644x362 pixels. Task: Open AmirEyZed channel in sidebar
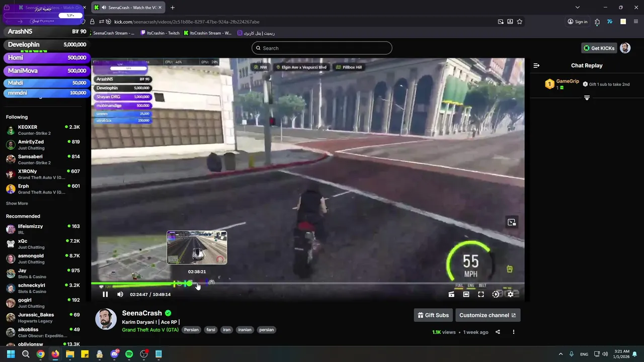[x=43, y=145]
